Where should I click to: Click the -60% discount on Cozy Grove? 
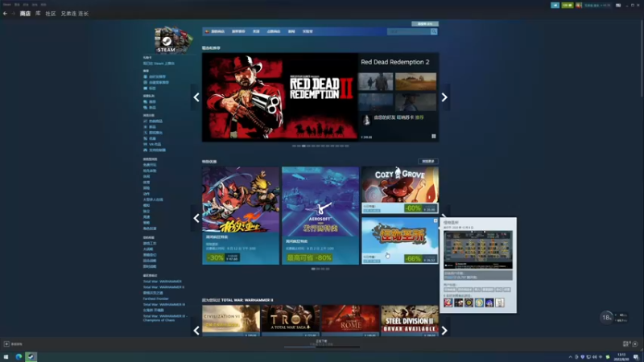pos(413,208)
